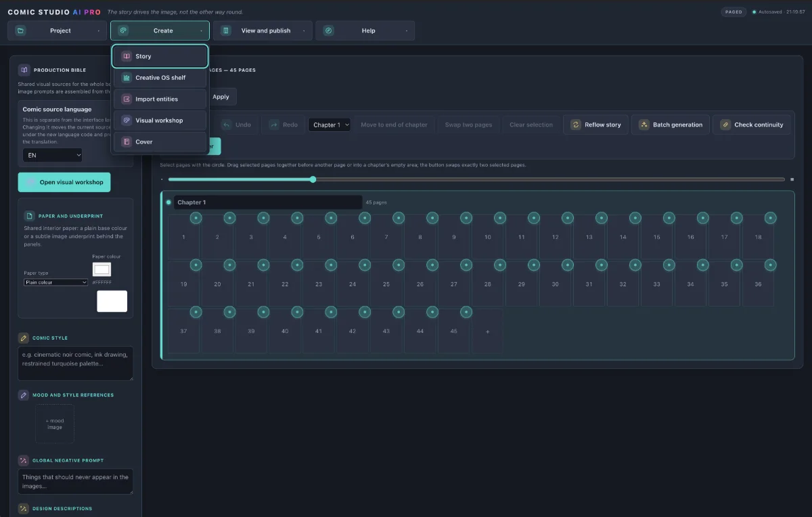This screenshot has width=812, height=517.
Task: Click the Undo arrow icon
Action: (x=227, y=125)
